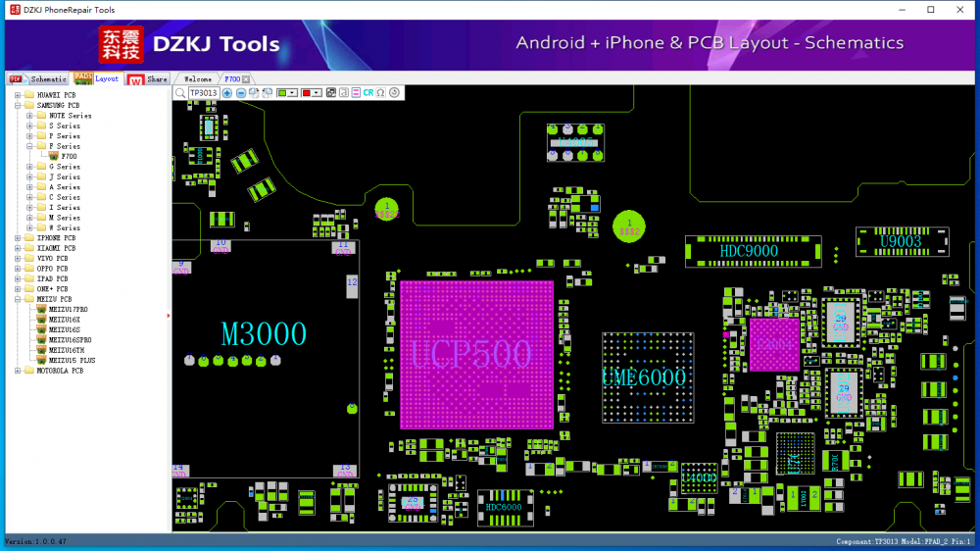The image size is (980, 551).
Task: Click the circular clock icon in toolbar
Action: (x=394, y=93)
